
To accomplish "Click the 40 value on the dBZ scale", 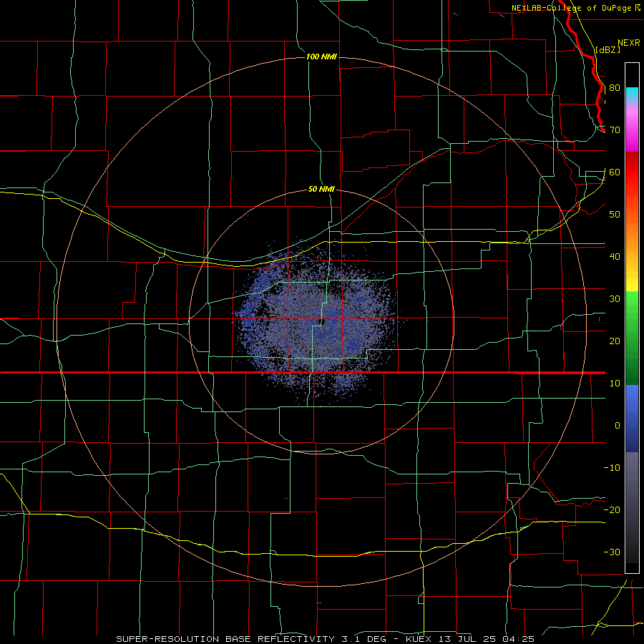I will tap(615, 257).
